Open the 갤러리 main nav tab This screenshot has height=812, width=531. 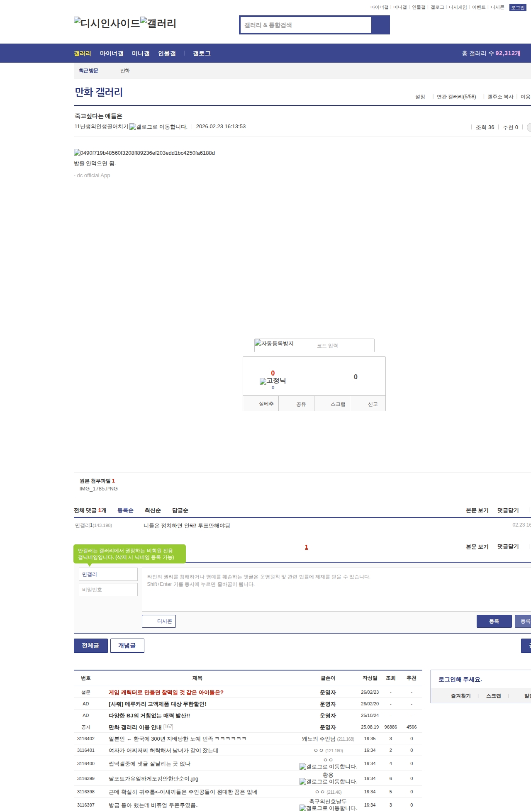pos(83,53)
